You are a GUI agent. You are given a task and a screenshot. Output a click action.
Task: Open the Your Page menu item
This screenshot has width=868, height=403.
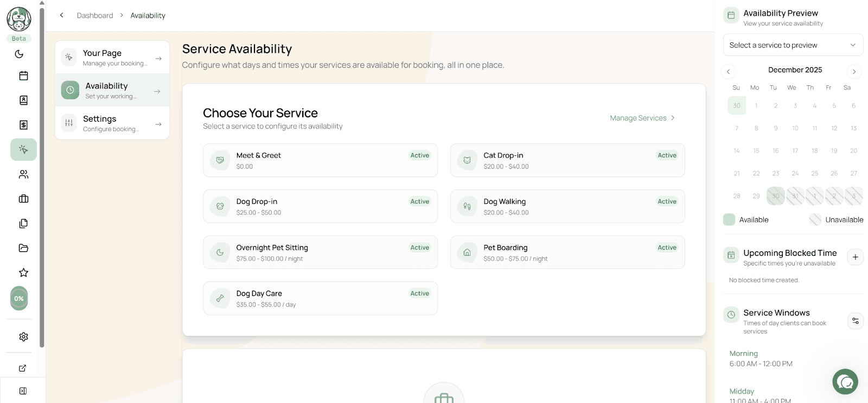pyautogui.click(x=112, y=57)
